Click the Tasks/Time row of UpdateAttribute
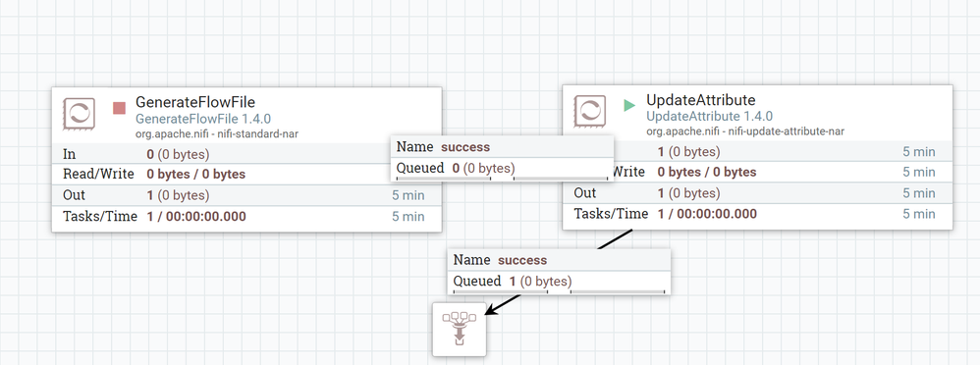The height and width of the screenshot is (365, 980). pyautogui.click(x=757, y=214)
